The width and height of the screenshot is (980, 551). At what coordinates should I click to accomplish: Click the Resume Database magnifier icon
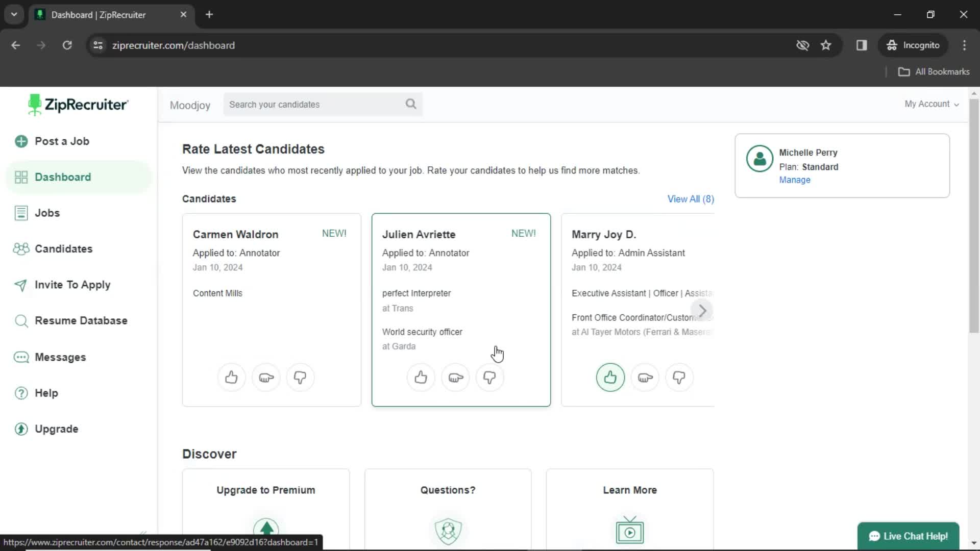21,321
